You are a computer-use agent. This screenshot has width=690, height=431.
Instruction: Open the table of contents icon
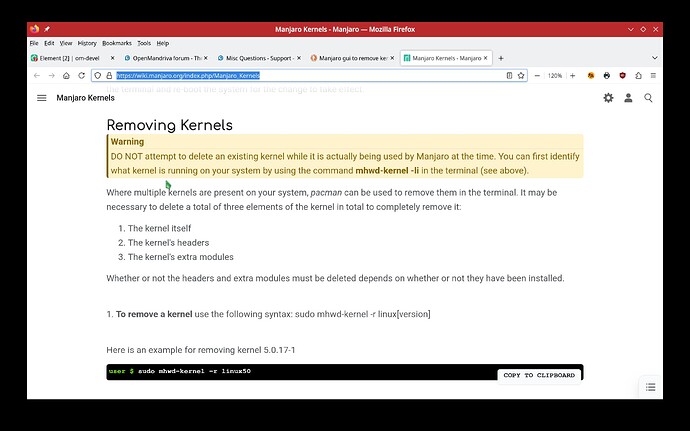(650, 387)
